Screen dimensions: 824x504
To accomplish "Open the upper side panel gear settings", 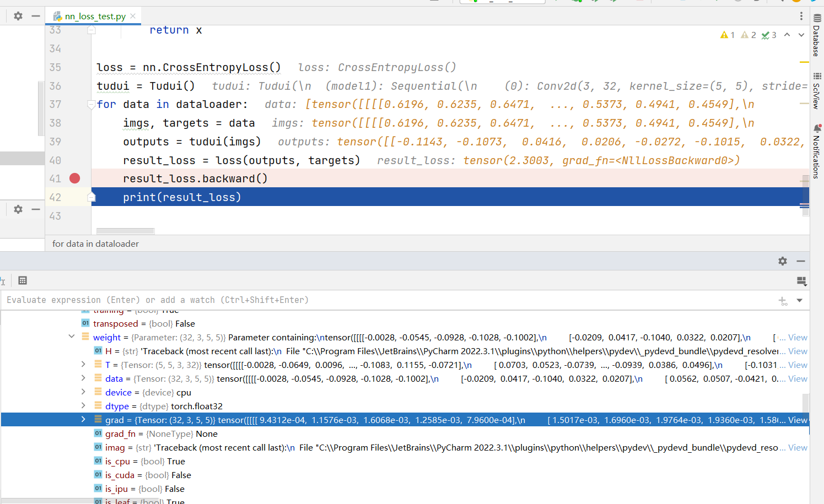I will [x=18, y=16].
